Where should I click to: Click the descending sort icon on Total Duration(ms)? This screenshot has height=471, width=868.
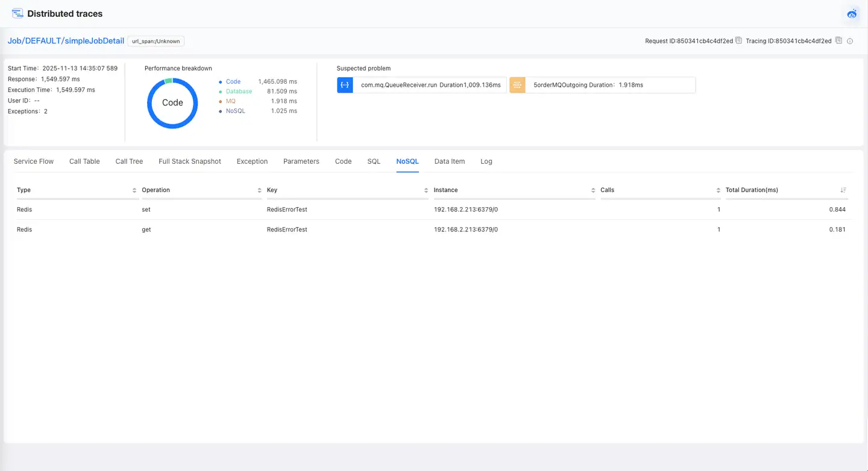[x=843, y=190]
